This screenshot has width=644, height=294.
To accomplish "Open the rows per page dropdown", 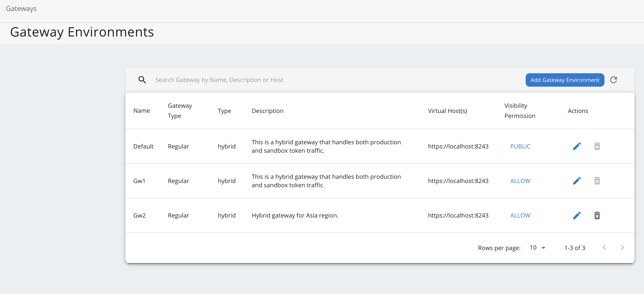I will point(537,248).
